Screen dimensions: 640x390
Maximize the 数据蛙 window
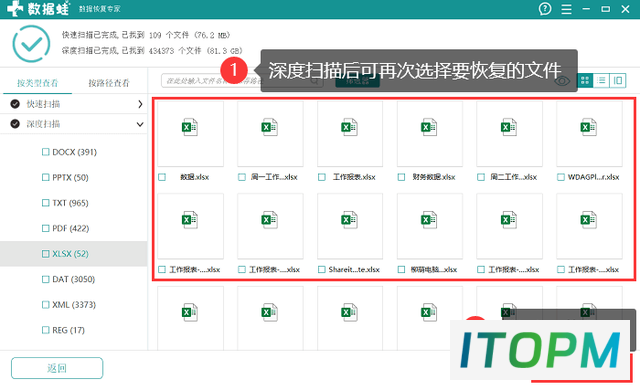606,9
